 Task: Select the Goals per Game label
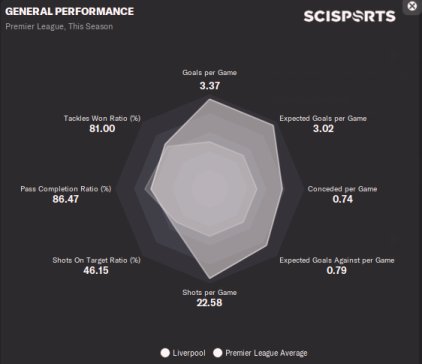click(209, 72)
